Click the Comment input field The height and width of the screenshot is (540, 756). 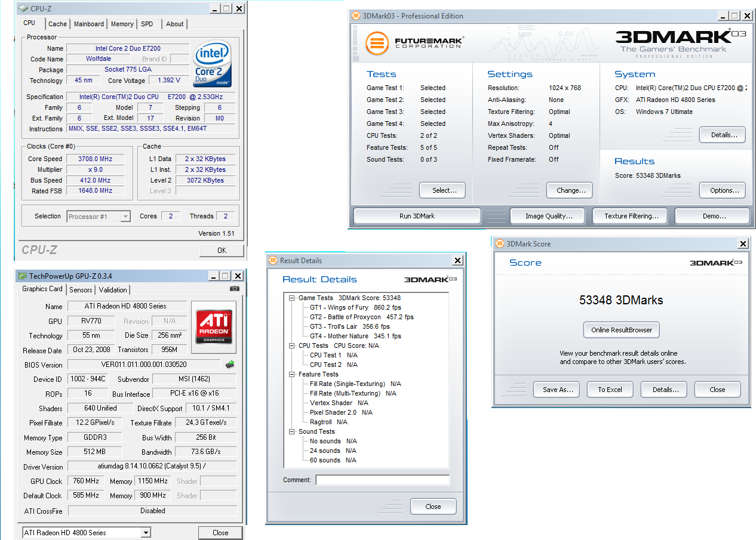(382, 480)
